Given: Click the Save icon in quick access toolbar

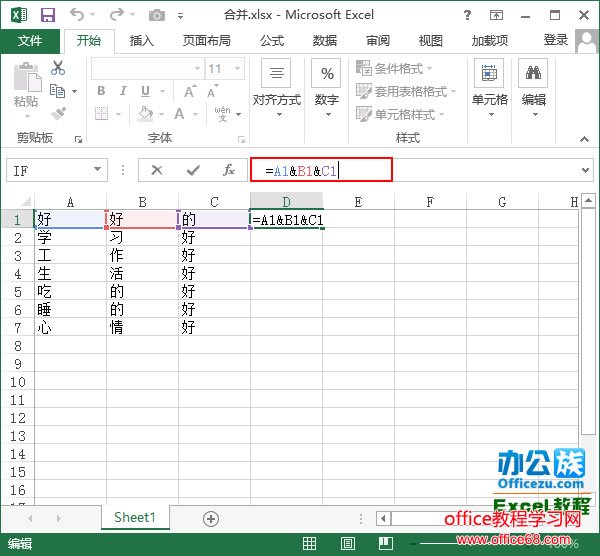Looking at the screenshot, I should pyautogui.click(x=48, y=15).
